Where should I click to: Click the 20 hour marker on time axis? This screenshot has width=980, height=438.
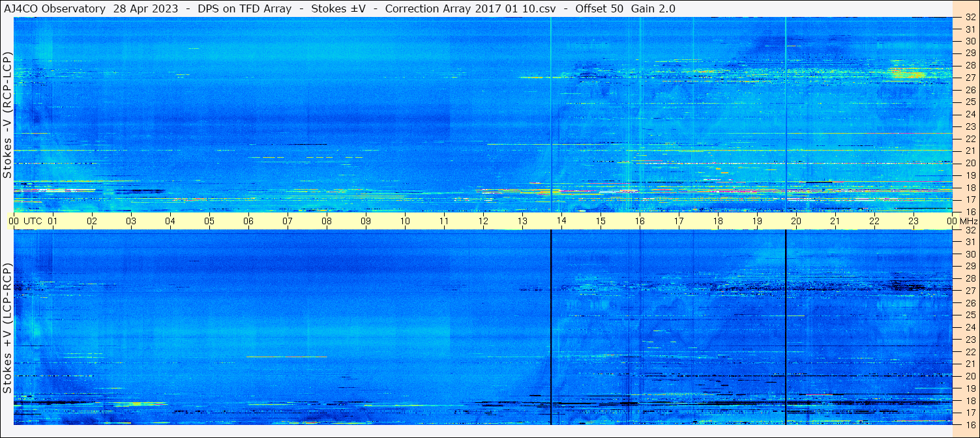pyautogui.click(x=796, y=221)
